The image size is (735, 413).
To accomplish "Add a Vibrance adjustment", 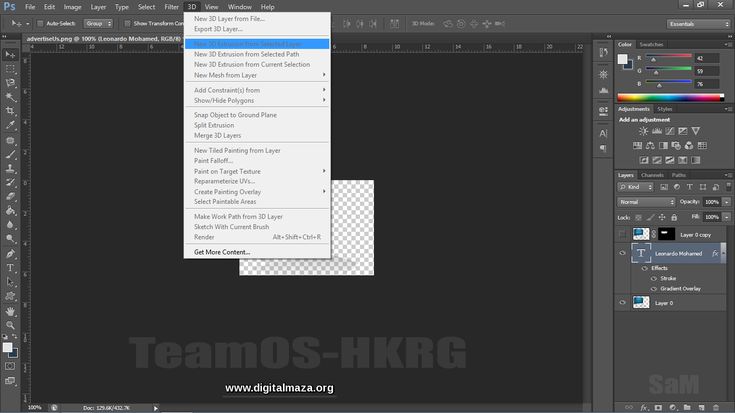I will 696,131.
